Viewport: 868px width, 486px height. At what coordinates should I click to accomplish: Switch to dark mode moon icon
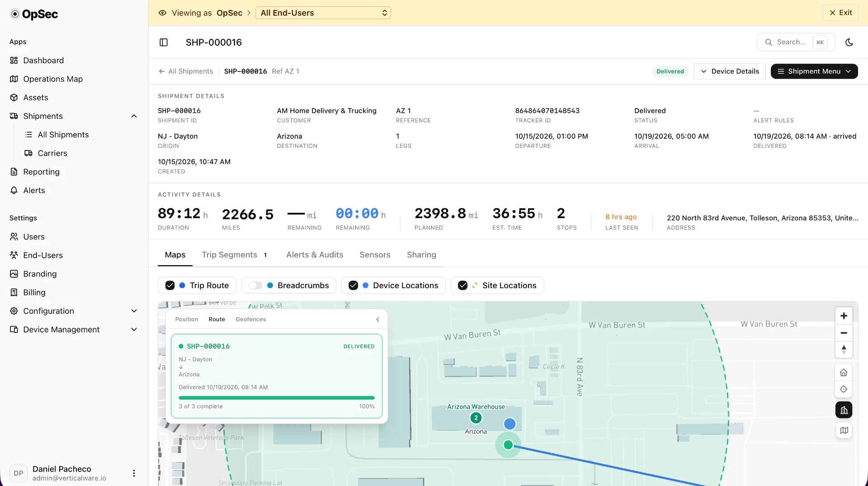tap(849, 42)
